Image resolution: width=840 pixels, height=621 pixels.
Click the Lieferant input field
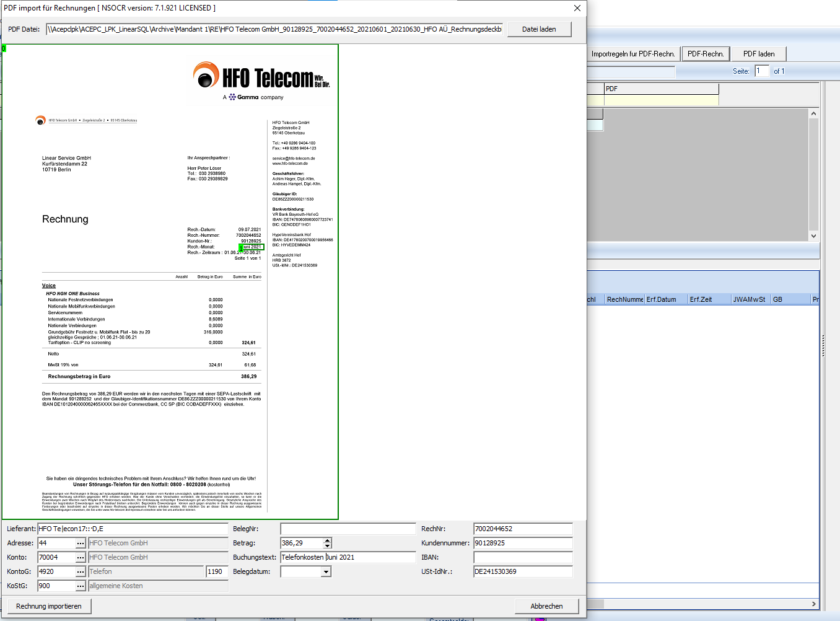point(133,529)
